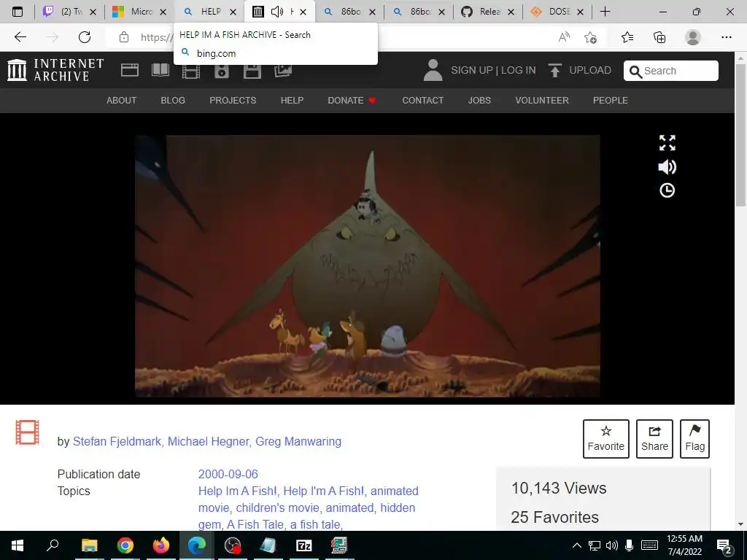Open the VOLUNTEER menu item
Viewport: 747px width, 560px height.
pos(542,101)
